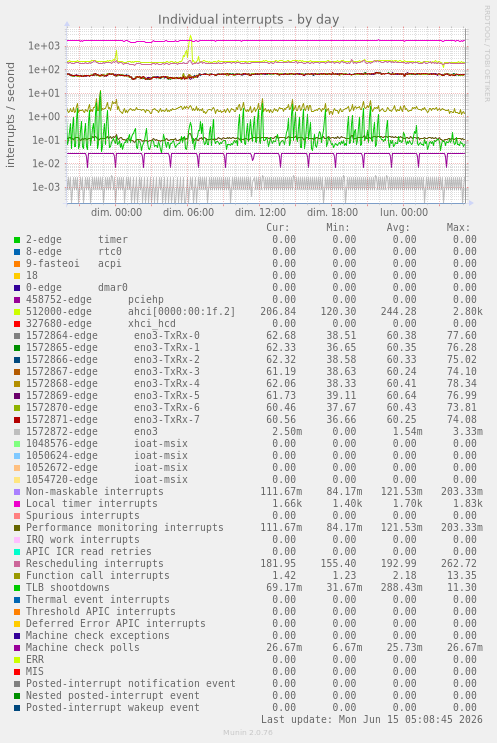Viewport: 497px width, 743px height.
Task: Click the '1e-03' y-axis label
Action: click(46, 187)
